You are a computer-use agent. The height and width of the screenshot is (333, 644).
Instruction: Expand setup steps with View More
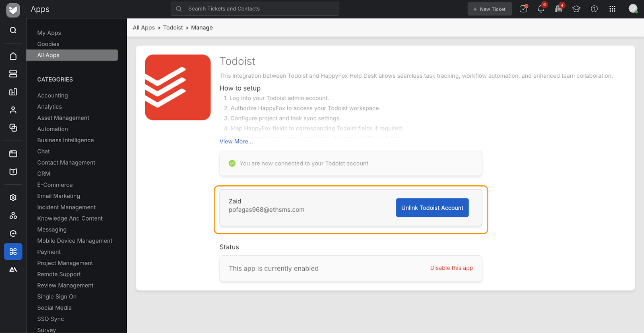(236, 142)
